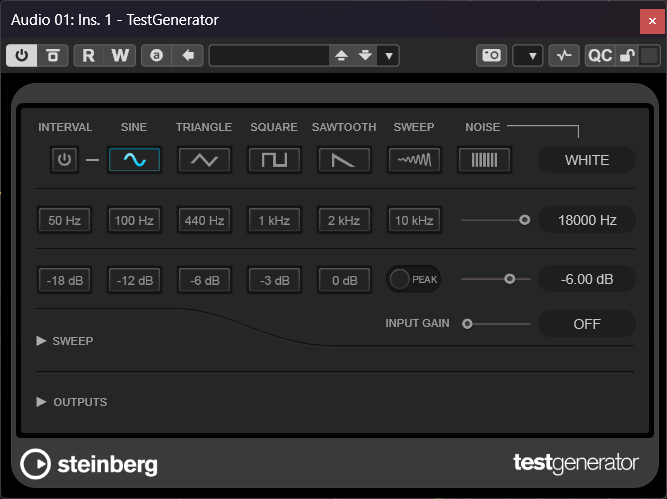Image resolution: width=667 pixels, height=499 pixels.
Task: Open the preset browser dropdown arrow
Action: tap(389, 56)
